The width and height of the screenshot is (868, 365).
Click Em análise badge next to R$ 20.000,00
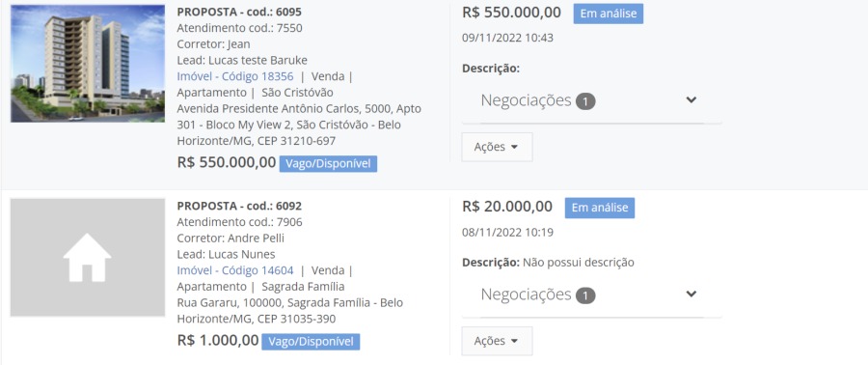pos(600,208)
